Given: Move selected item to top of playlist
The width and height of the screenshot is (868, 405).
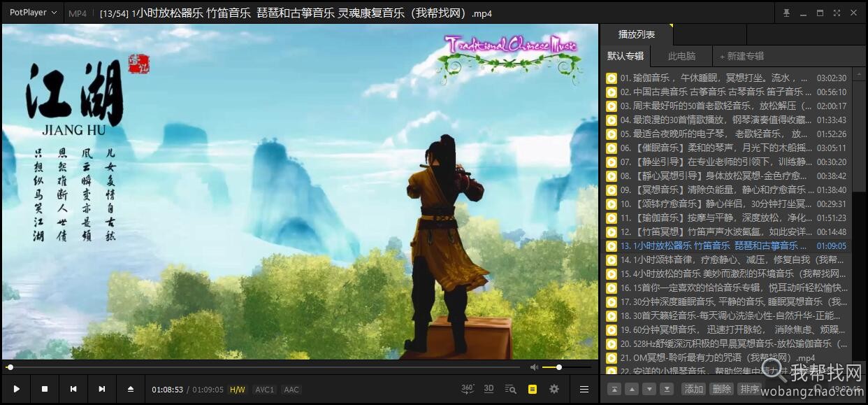Looking at the screenshot, I should click(613, 389).
